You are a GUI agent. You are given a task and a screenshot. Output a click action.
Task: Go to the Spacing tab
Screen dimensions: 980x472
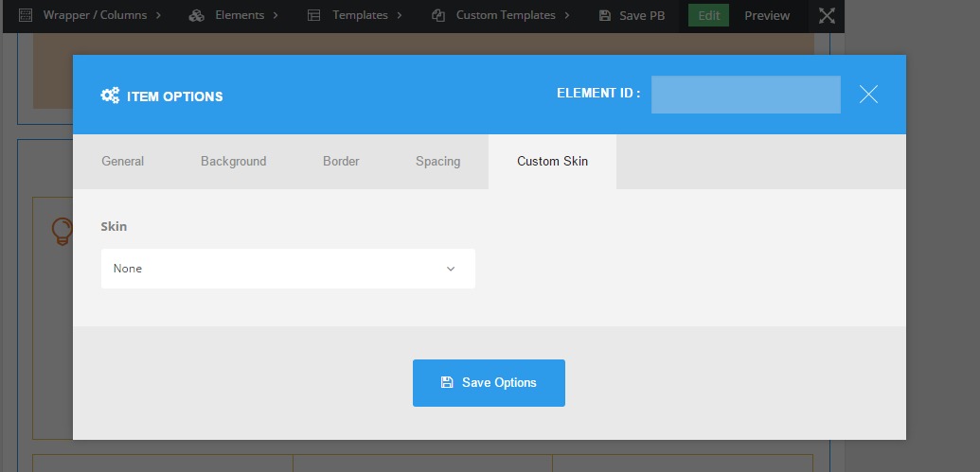[437, 162]
